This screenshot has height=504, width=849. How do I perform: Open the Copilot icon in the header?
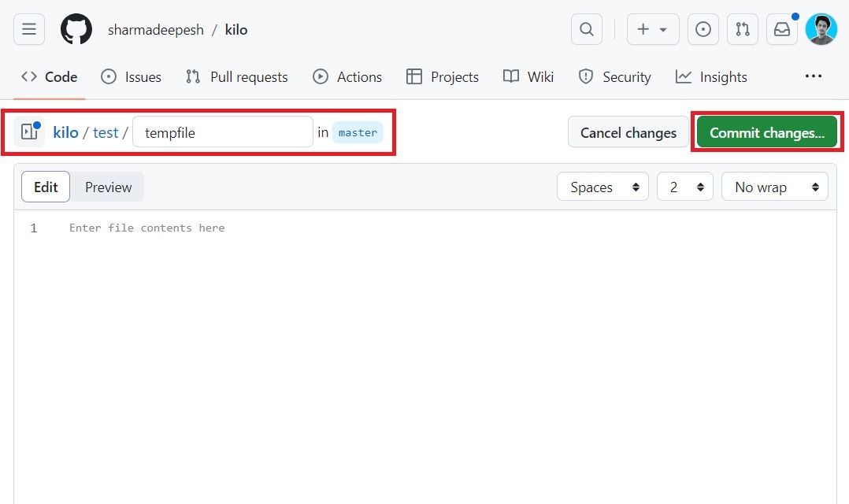(x=703, y=29)
